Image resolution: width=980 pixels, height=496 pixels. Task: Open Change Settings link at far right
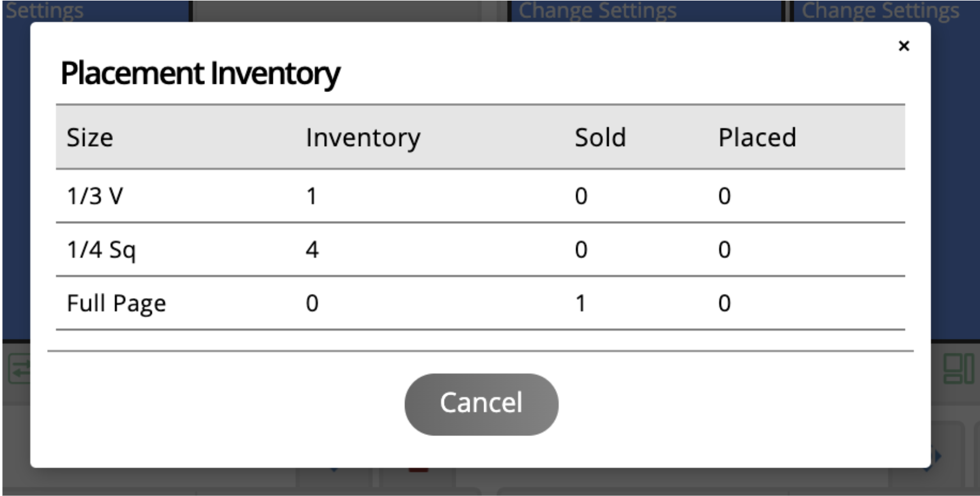880,10
